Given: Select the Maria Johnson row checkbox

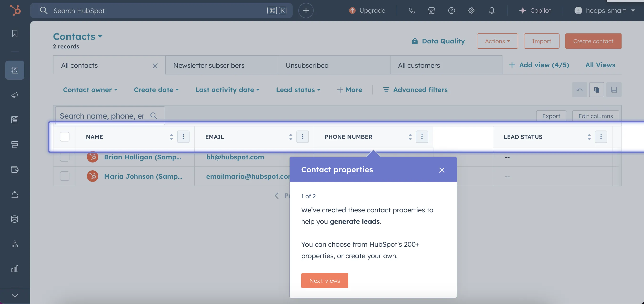Looking at the screenshot, I should click(x=64, y=176).
